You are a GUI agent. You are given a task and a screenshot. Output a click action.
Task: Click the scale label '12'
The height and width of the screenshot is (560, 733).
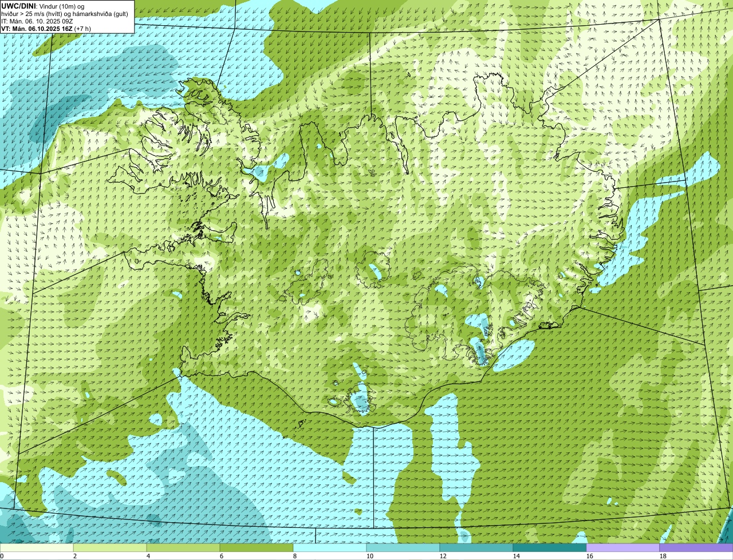[443, 556]
